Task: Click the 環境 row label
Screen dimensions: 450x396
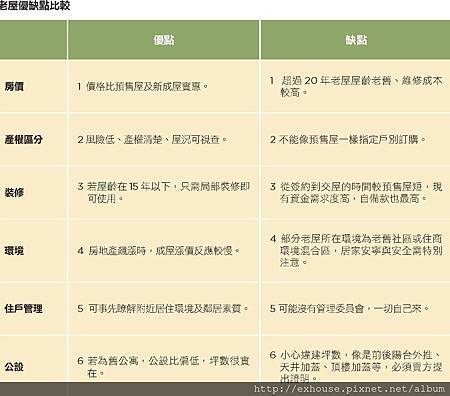Action: pos(14,250)
